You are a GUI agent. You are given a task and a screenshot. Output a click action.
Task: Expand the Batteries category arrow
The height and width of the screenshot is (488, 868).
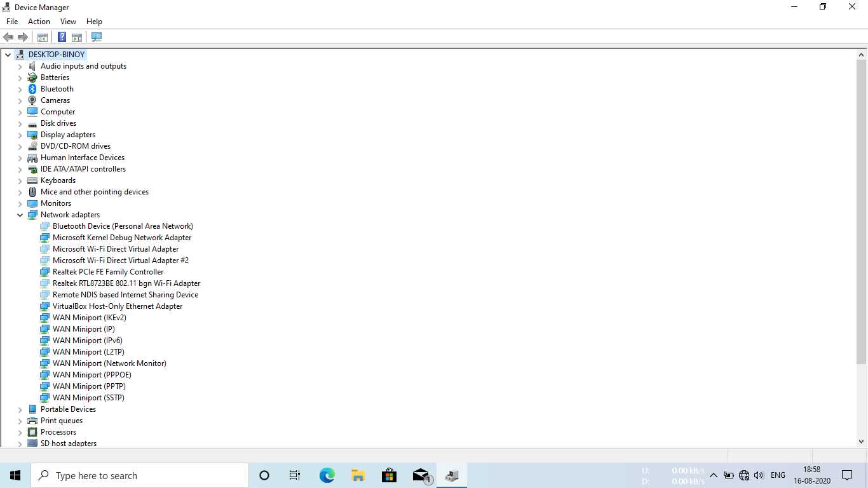(x=20, y=78)
